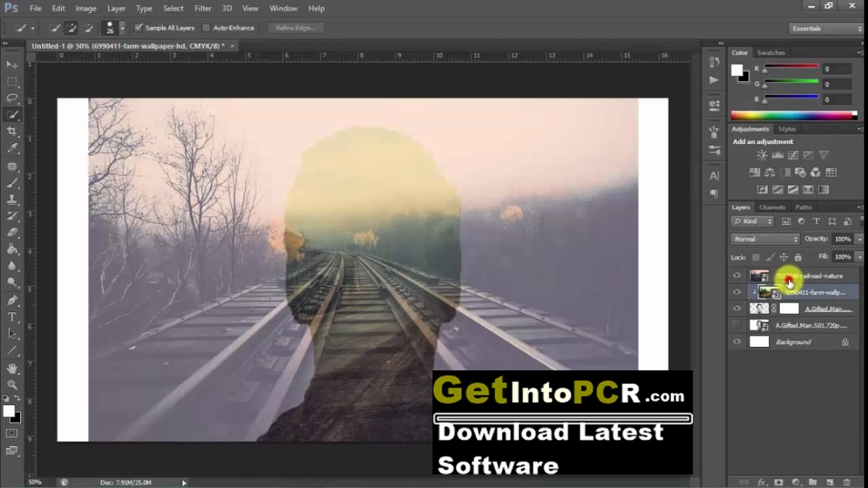This screenshot has height=488, width=868.
Task: Select the Brush tool
Action: coord(11,183)
